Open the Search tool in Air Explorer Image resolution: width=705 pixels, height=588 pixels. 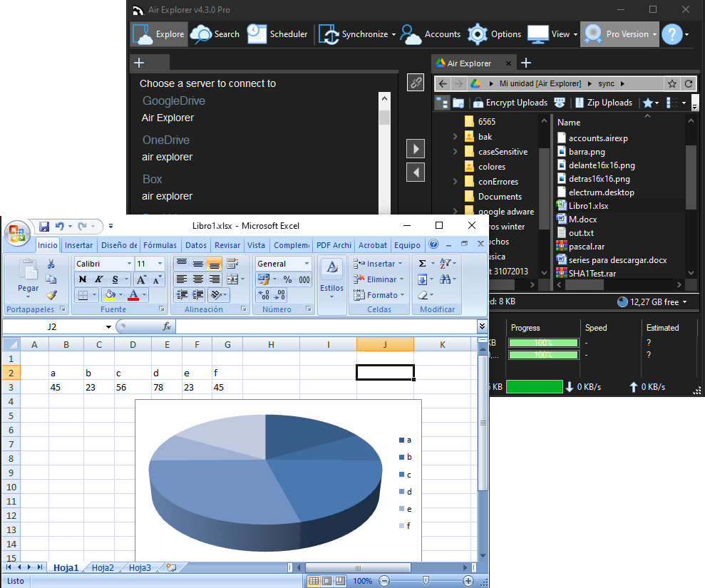215,34
